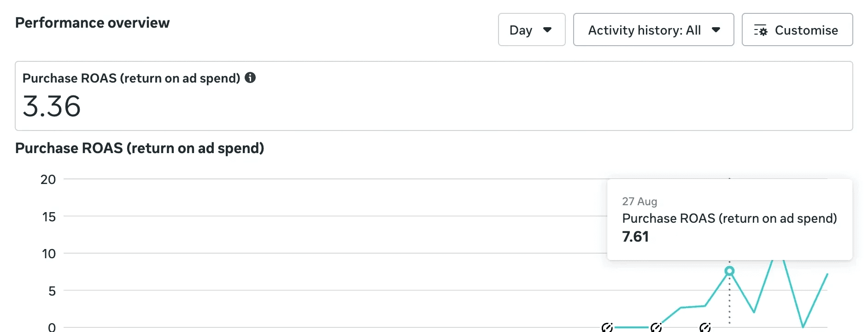Screen dimensions: 868x332
Task: Click the Customise settings gear icon
Action: pos(761,30)
